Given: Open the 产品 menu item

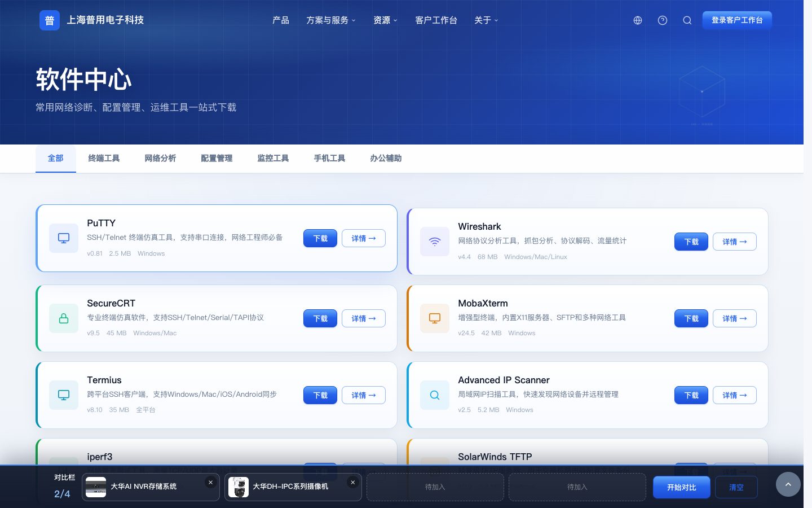Looking at the screenshot, I should (x=281, y=20).
